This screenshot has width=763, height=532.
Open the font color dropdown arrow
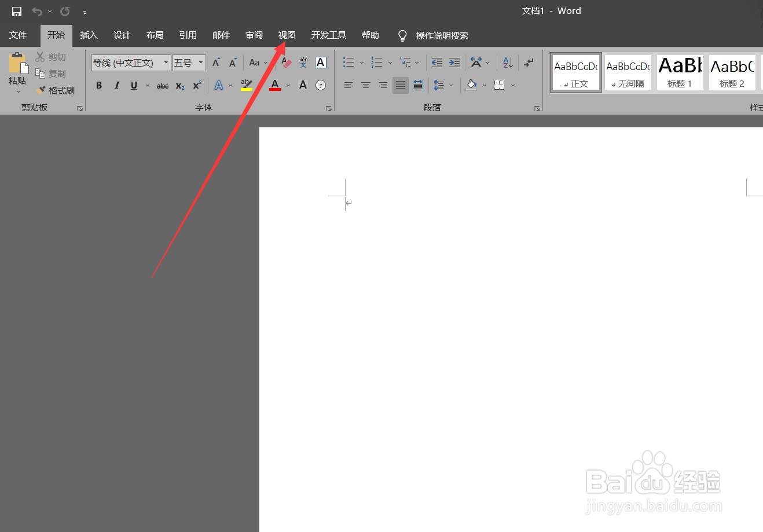point(288,85)
